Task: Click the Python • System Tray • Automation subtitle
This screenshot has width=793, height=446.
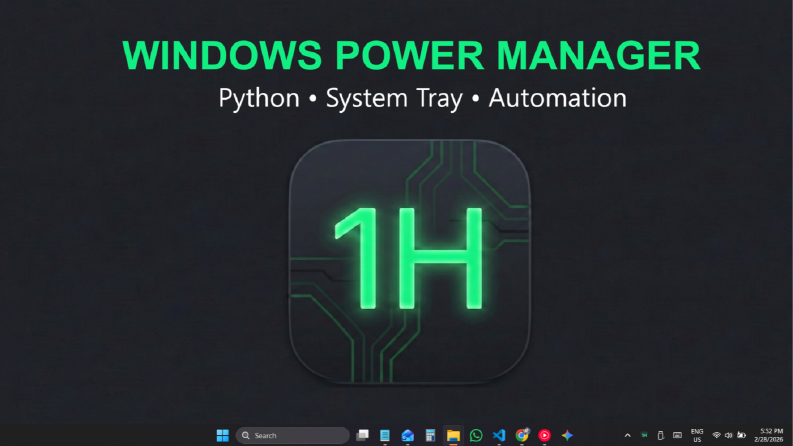Action: 423,98
